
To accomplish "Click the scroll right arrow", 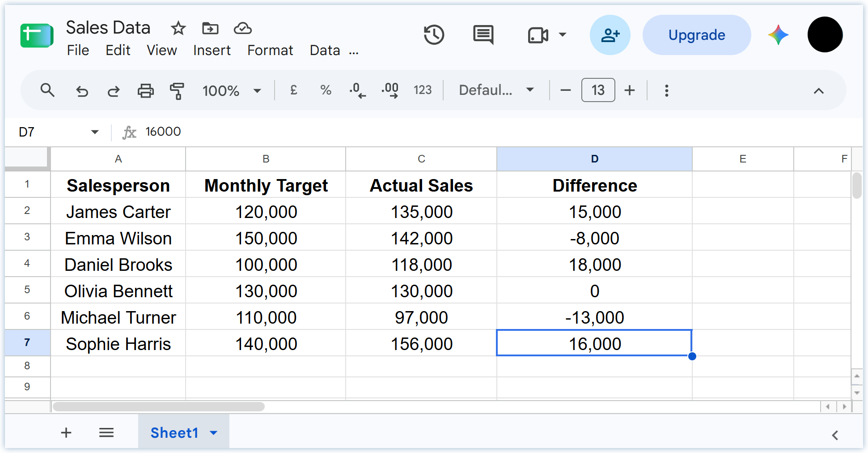I will [x=844, y=406].
